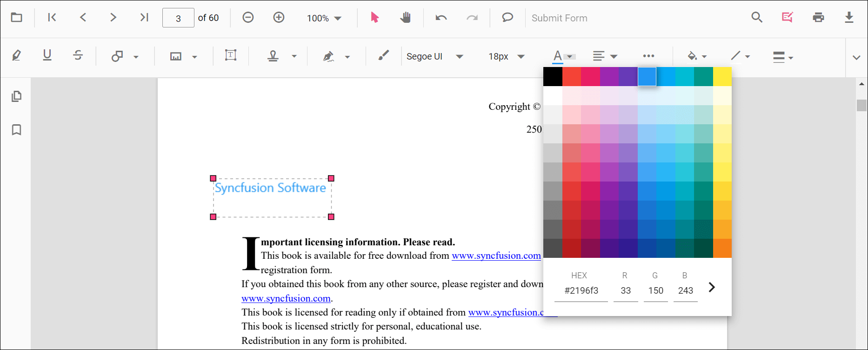Viewport: 868px width, 350px height.
Task: Print the document
Action: [x=818, y=18]
